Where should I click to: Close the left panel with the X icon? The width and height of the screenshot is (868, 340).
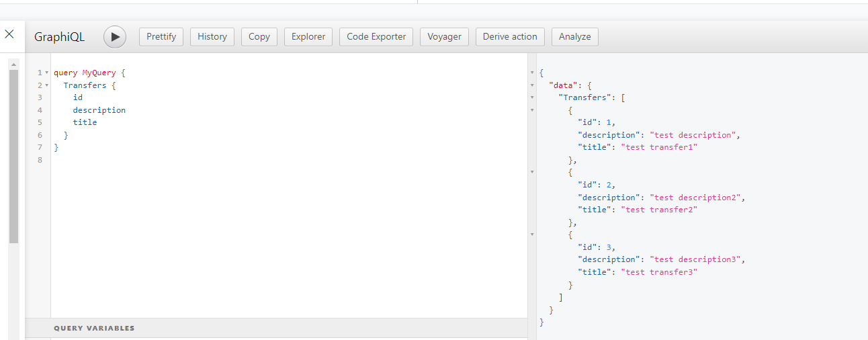pos(9,34)
